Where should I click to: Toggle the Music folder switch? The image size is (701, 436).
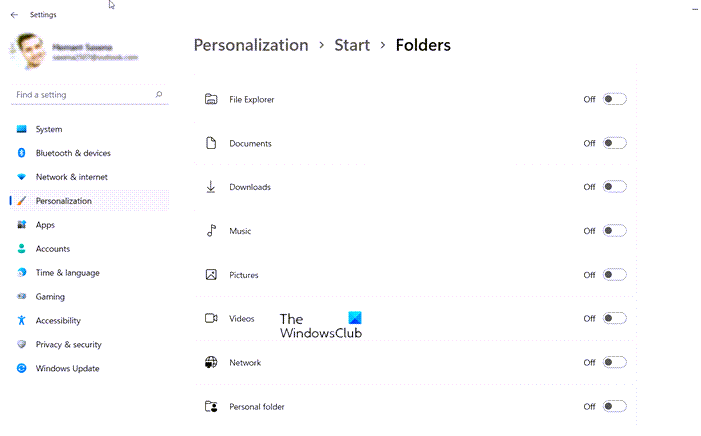tap(614, 231)
